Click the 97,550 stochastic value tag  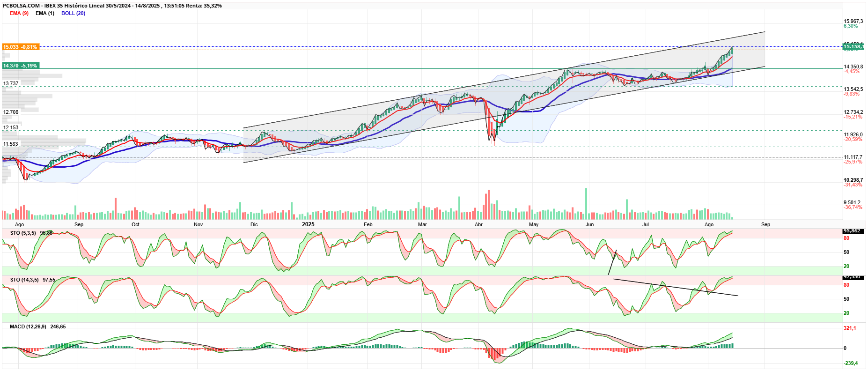[852, 277]
